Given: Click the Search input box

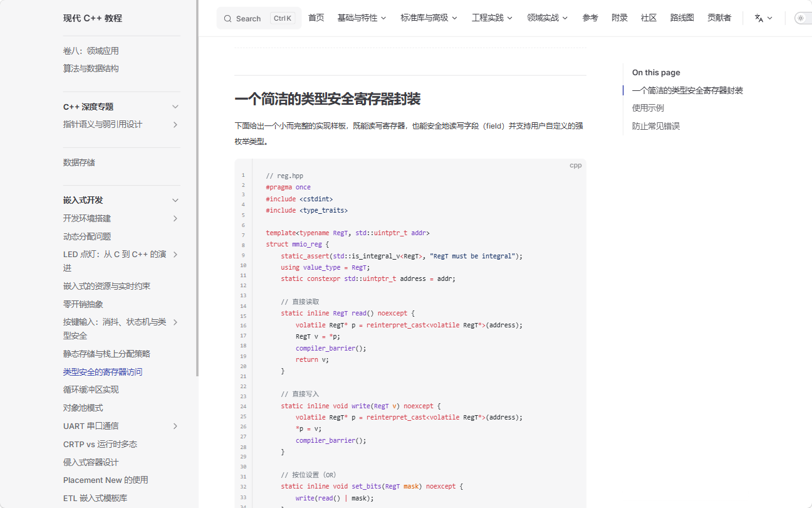Looking at the screenshot, I should (x=259, y=18).
